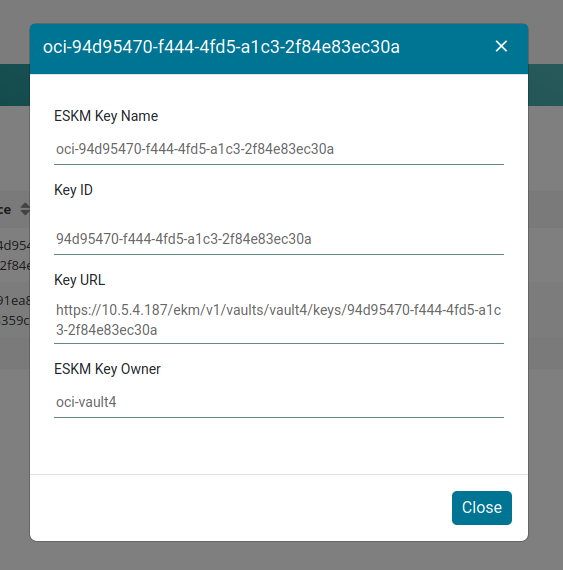563x570 pixels.
Task: Click the ESKM Key Name label
Action: (106, 116)
